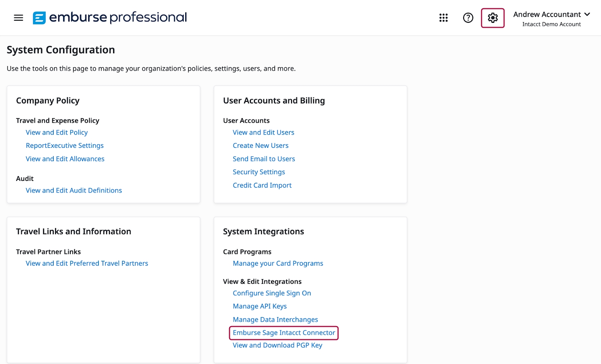The width and height of the screenshot is (601, 364).
Task: Click the Emburse Professional logo
Action: point(110,18)
